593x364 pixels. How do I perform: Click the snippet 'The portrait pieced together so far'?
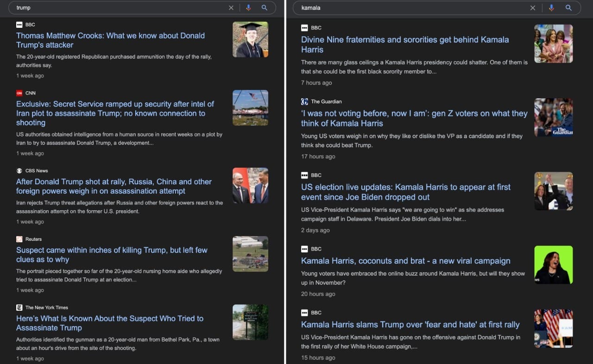119,276
